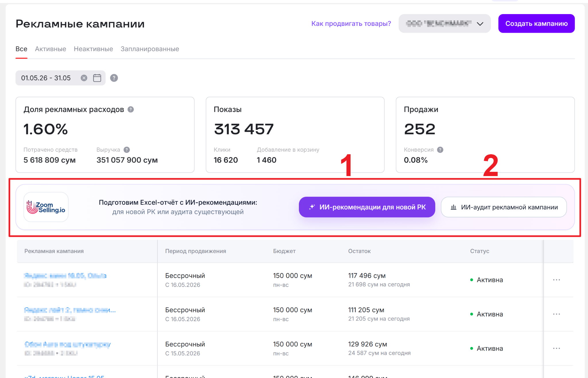Click the 5 618 809 сум spent value
588x378 pixels.
[50, 160]
